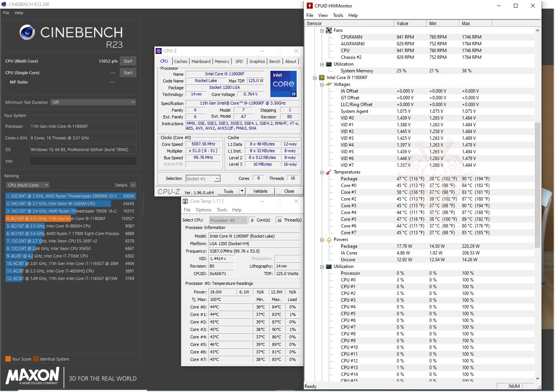Click the thermometer icon beside Temperatures
Viewport: 555px width, 392px height.
click(329, 172)
